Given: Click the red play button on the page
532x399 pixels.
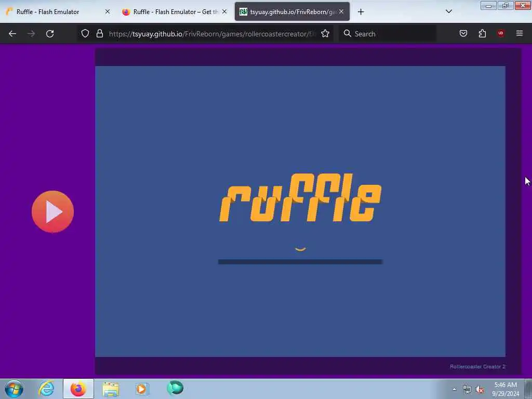Looking at the screenshot, I should (52, 212).
